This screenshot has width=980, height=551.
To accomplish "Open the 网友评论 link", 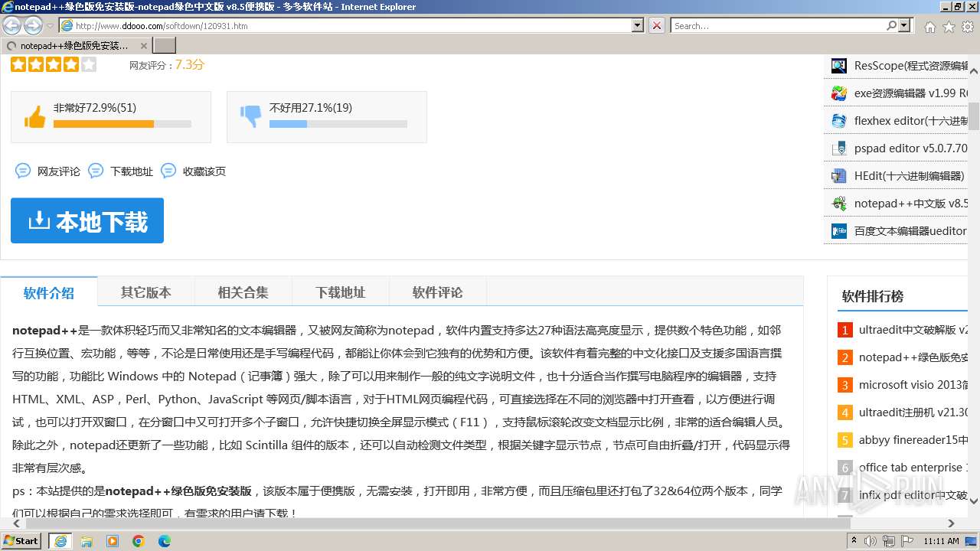I will 59,171.
